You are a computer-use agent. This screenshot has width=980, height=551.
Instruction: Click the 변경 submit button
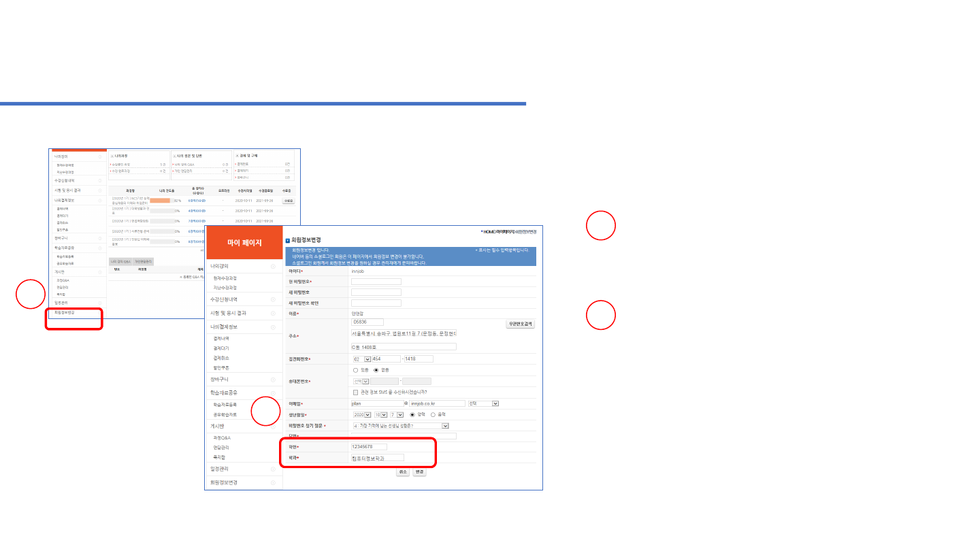[x=419, y=471]
